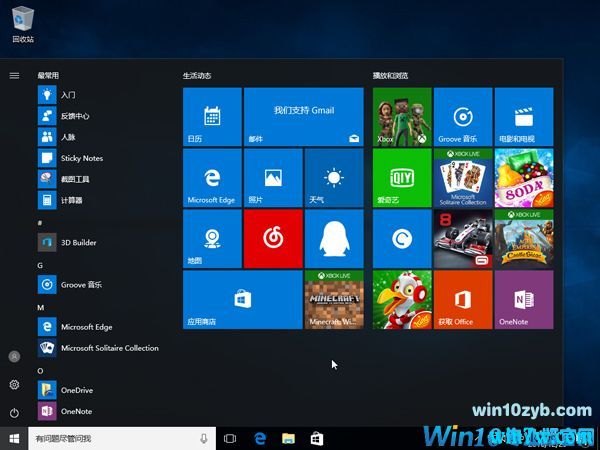Image resolution: width=600 pixels, height=450 pixels.
Task: Open the user account button in Start
Action: pyautogui.click(x=14, y=357)
